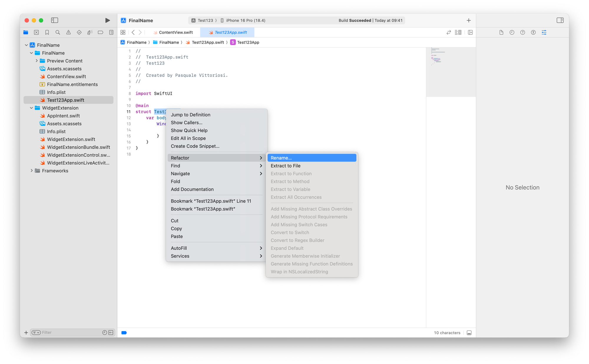
Task: Click the Run play button
Action: tap(107, 20)
